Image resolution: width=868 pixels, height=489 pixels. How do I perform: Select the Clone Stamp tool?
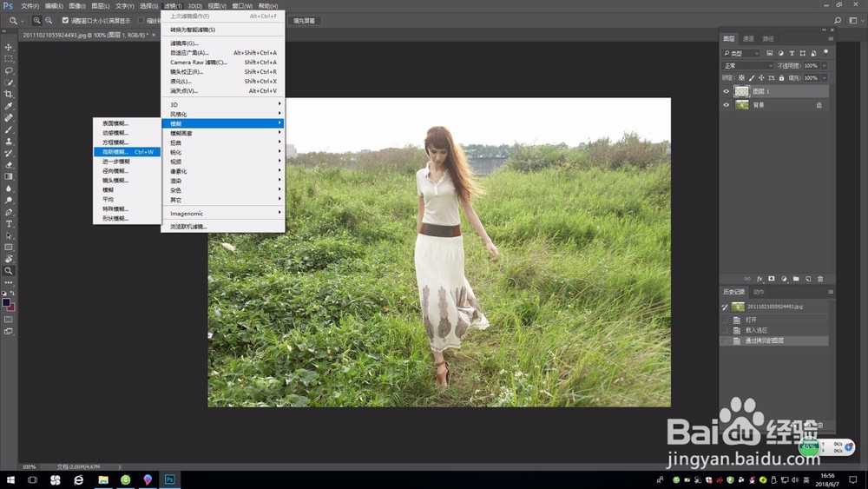(9, 142)
